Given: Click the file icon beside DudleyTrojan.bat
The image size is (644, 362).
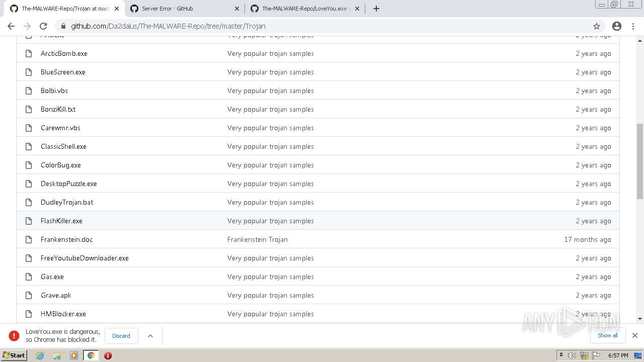Looking at the screenshot, I should (29, 202).
